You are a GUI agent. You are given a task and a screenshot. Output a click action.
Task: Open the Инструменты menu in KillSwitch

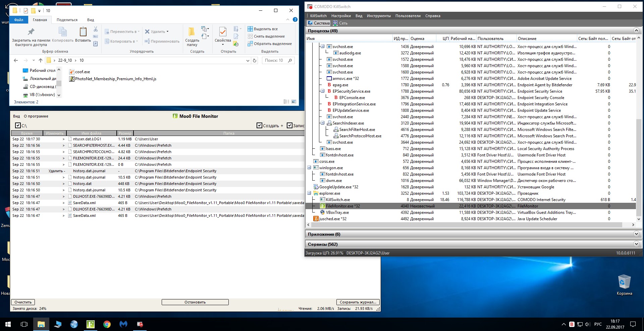378,16
